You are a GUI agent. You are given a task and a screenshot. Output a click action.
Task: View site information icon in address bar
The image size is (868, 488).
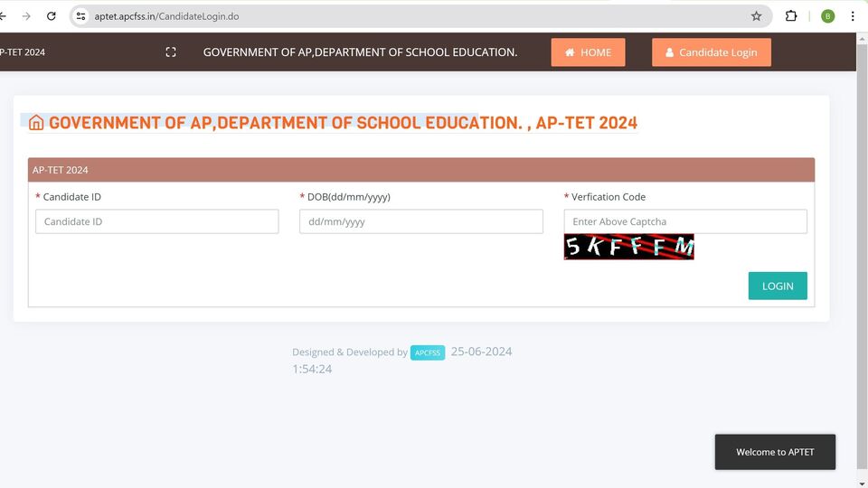80,16
